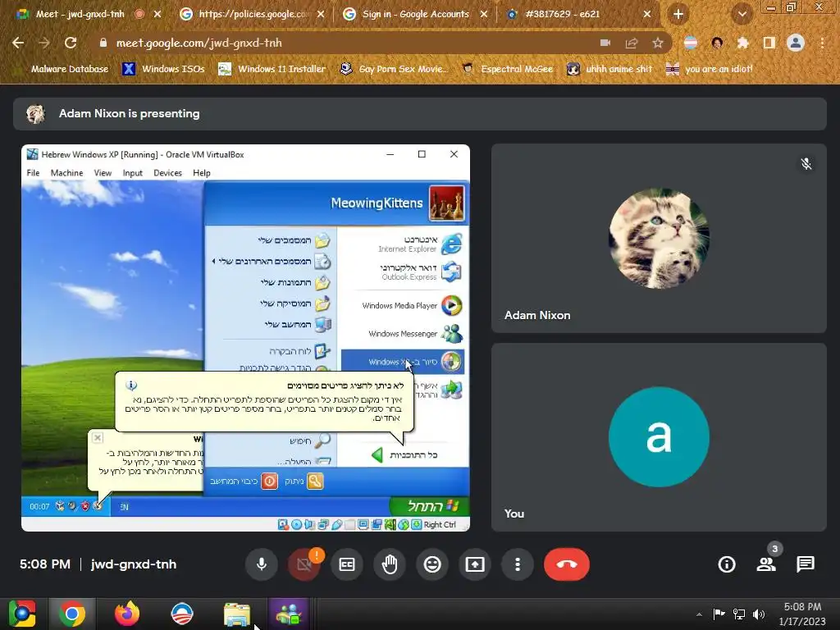Open Malware Database bookmark
This screenshot has height=630, width=840.
click(x=70, y=69)
